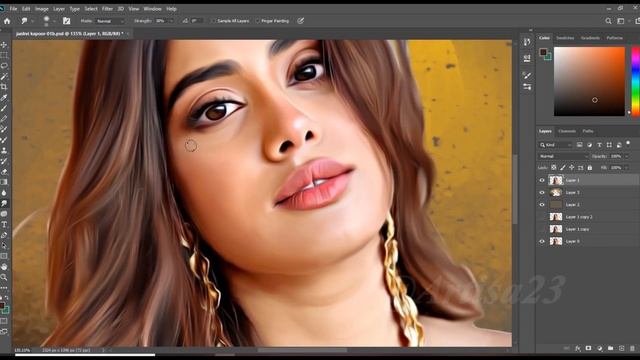Screen dimensions: 640x360
Task: Click the hue spectrum slider
Action: coord(636,81)
